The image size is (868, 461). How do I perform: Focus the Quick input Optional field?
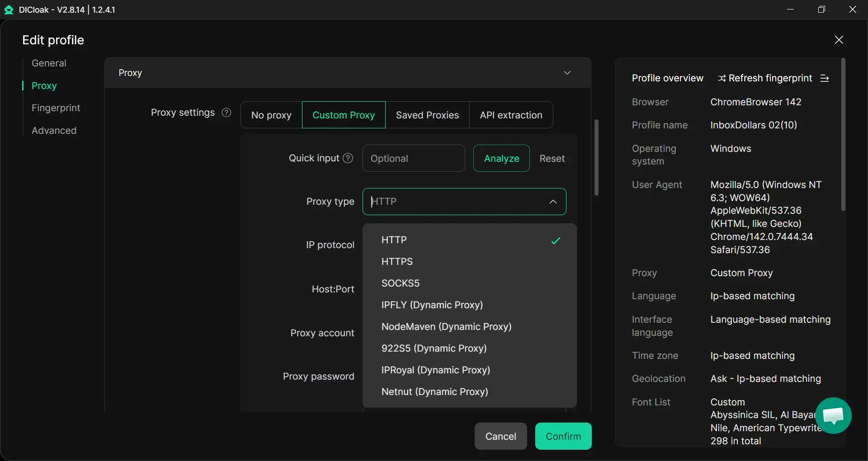pos(413,159)
